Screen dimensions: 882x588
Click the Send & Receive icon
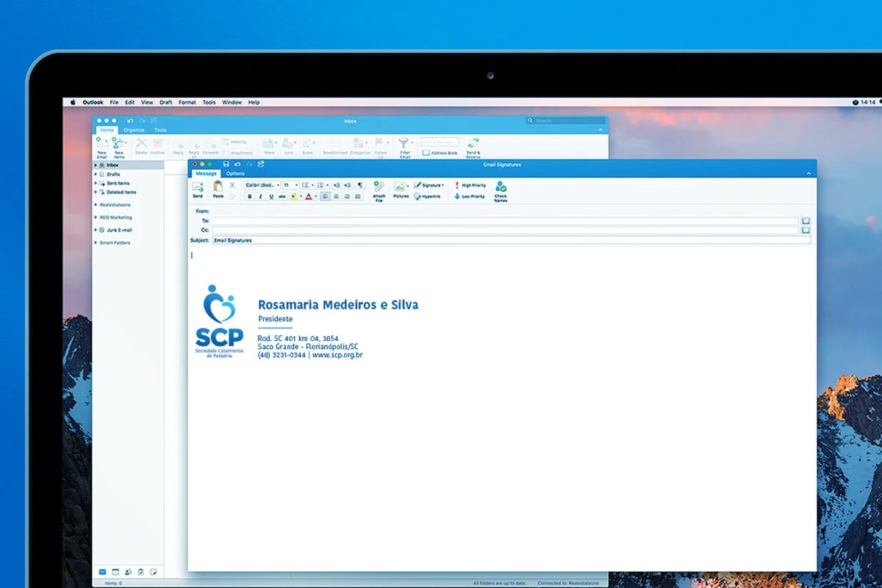pyautogui.click(x=473, y=143)
